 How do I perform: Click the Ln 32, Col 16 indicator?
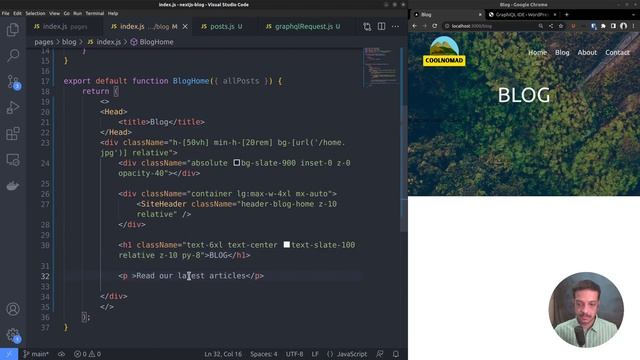click(223, 354)
